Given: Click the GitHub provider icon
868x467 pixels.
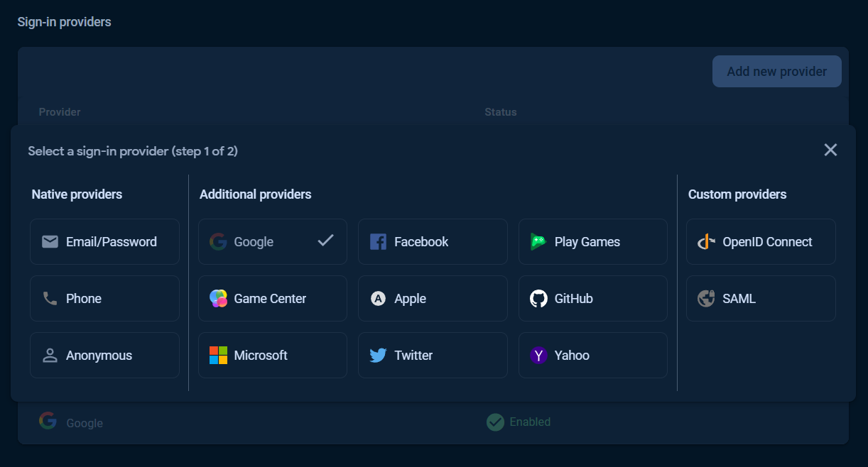Looking at the screenshot, I should tap(538, 298).
